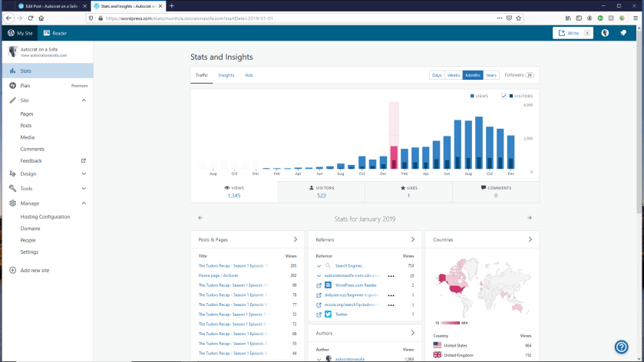The height and width of the screenshot is (362, 644).
Task: Click the Write post button
Action: pyautogui.click(x=573, y=33)
